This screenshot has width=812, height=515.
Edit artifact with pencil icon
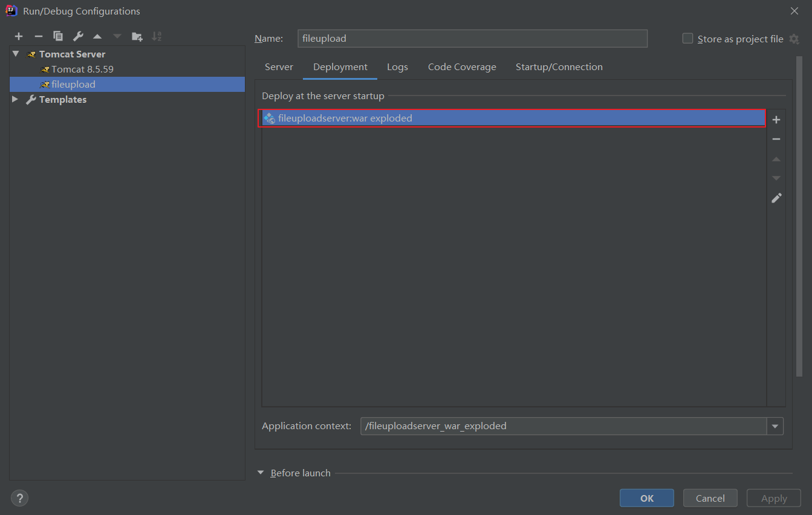click(776, 198)
